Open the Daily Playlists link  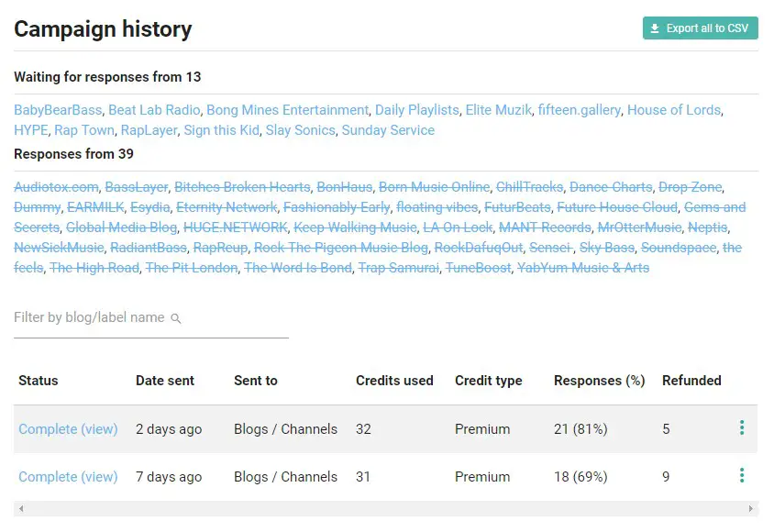pyautogui.click(x=417, y=109)
